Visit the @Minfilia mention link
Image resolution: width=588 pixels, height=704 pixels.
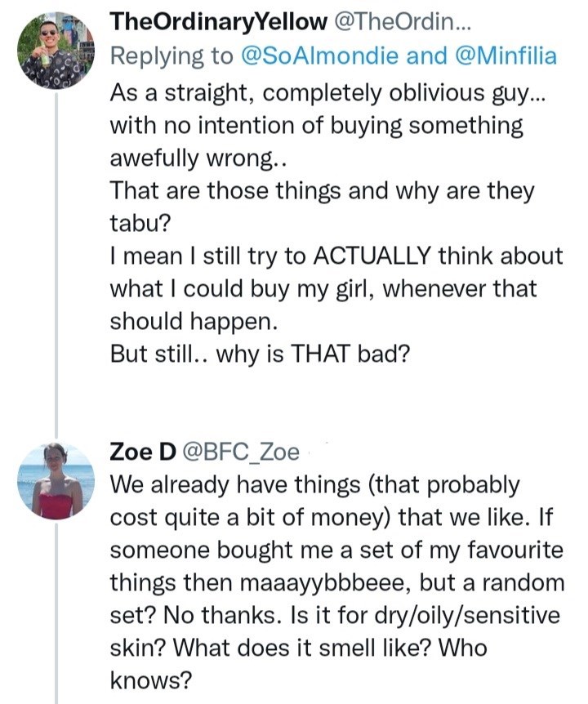pos(506,56)
